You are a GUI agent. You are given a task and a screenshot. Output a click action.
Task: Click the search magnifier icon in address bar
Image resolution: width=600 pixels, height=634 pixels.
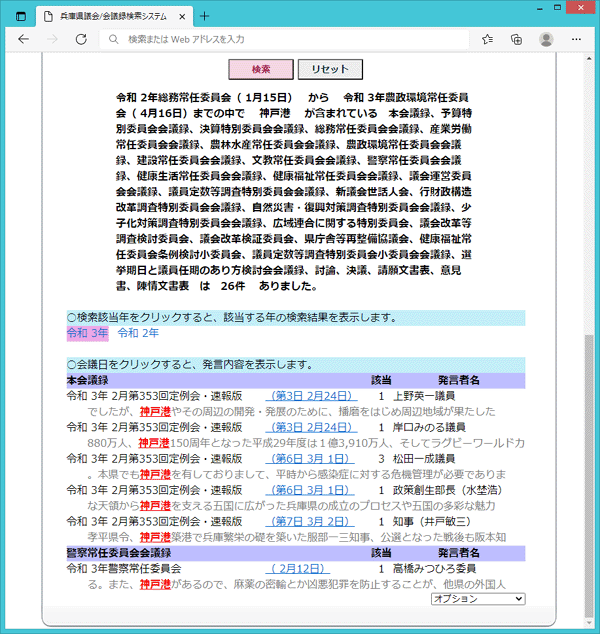(114, 39)
